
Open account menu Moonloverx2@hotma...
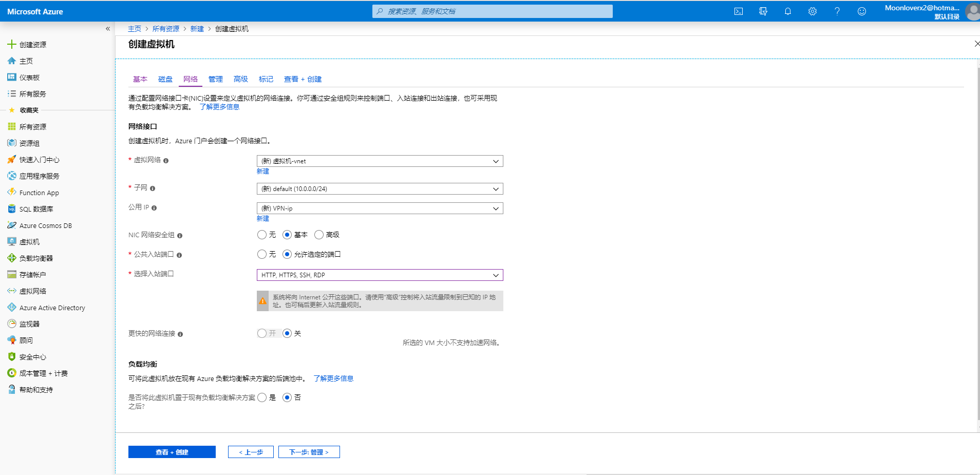(931, 11)
